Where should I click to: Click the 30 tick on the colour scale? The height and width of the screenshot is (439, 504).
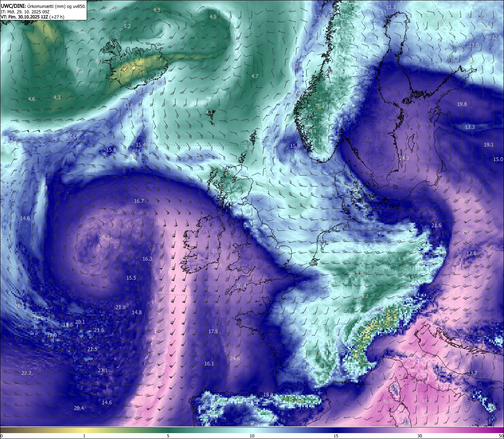pos(420,436)
